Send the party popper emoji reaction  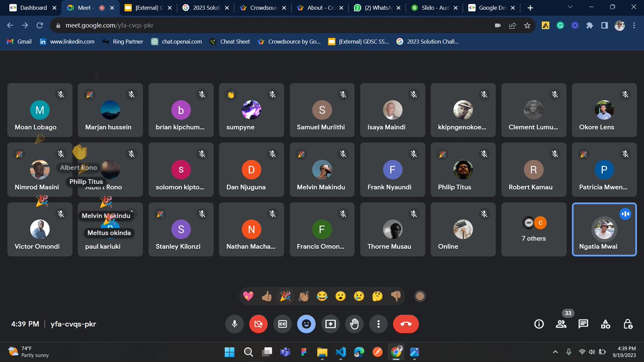[285, 295]
